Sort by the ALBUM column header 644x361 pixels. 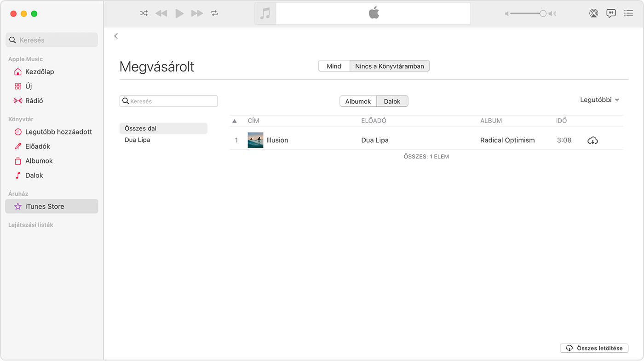(491, 121)
